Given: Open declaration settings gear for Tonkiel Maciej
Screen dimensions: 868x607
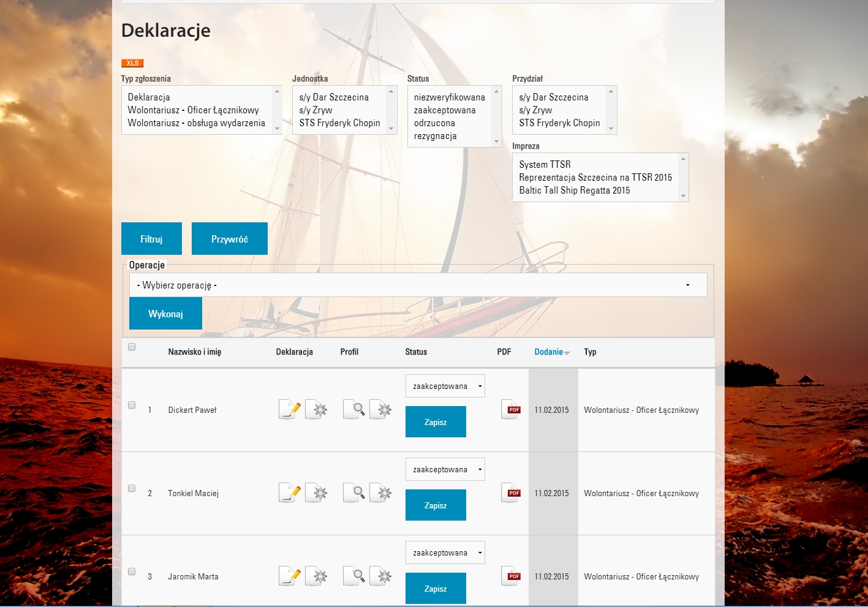Looking at the screenshot, I should [x=317, y=492].
